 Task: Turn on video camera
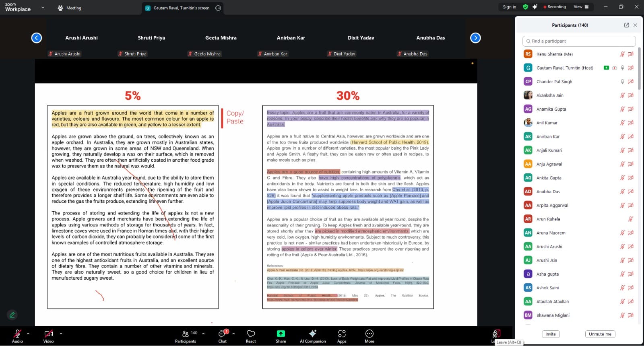click(48, 336)
